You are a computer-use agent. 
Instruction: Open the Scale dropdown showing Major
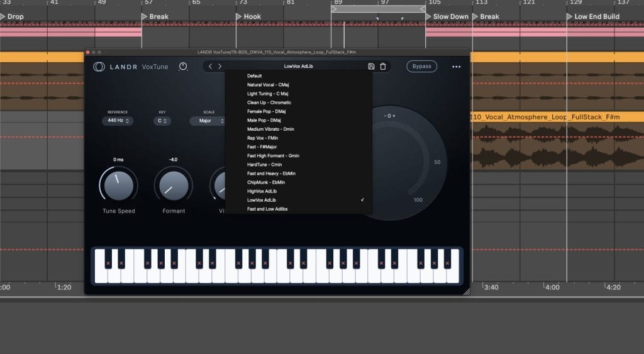(x=208, y=121)
